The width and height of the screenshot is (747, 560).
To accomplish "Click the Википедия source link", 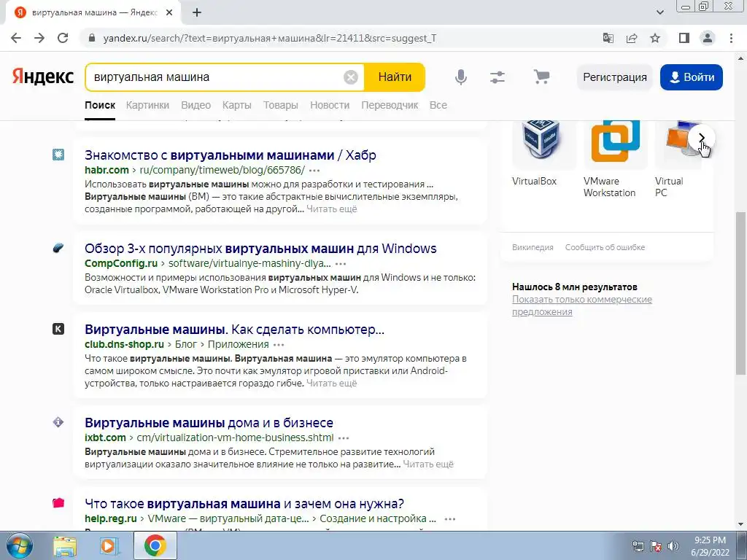I will tap(533, 247).
